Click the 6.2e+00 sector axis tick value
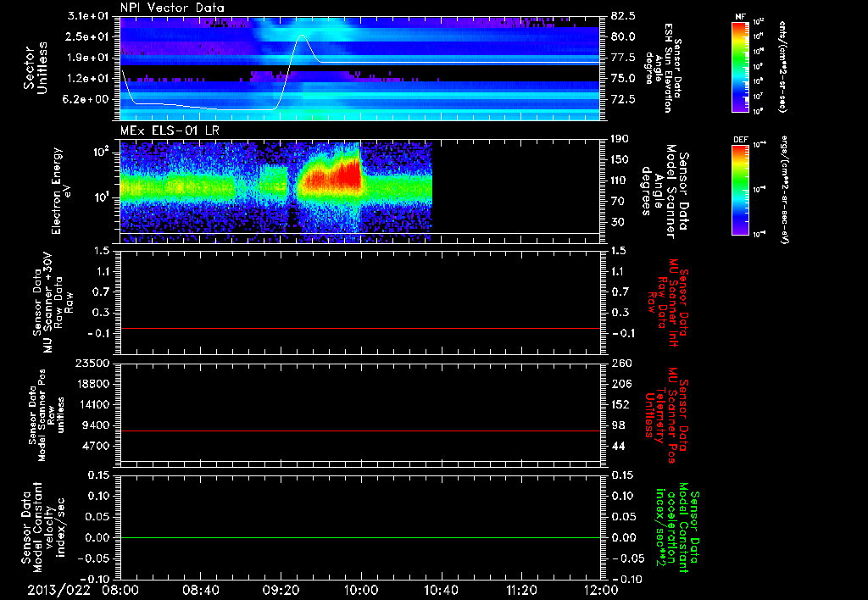Image resolution: width=868 pixels, height=600 pixels. pos(87,99)
